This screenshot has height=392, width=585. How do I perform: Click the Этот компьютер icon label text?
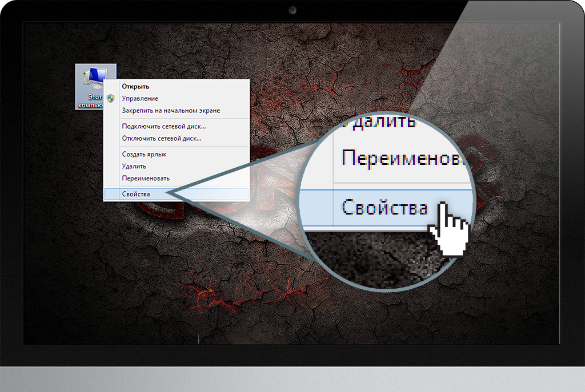(x=89, y=101)
